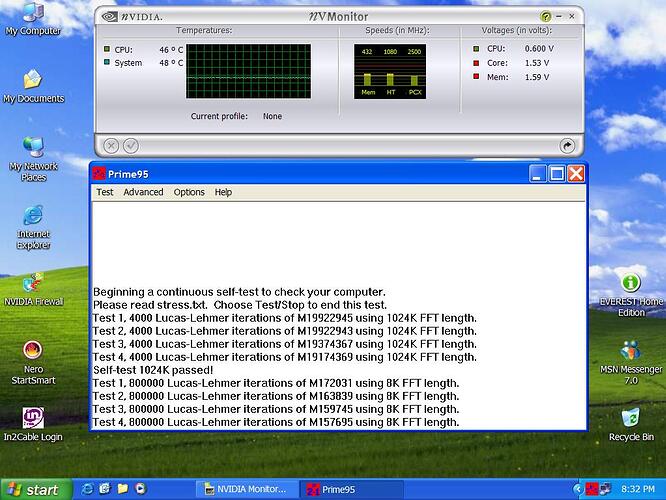Toggle System temperature indicator square
The width and height of the screenshot is (666, 500).
click(x=107, y=62)
